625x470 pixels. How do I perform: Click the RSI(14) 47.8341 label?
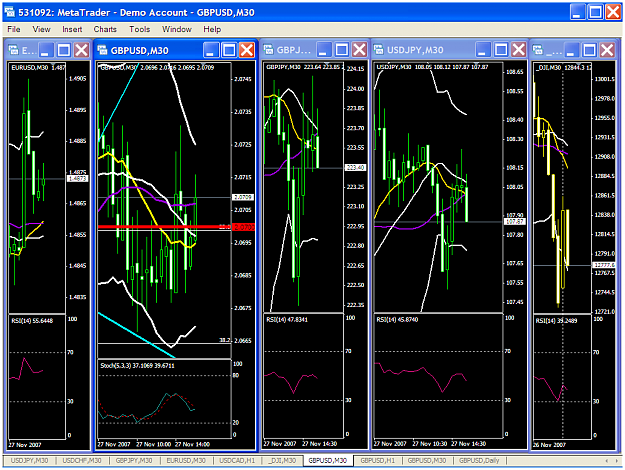(287, 320)
